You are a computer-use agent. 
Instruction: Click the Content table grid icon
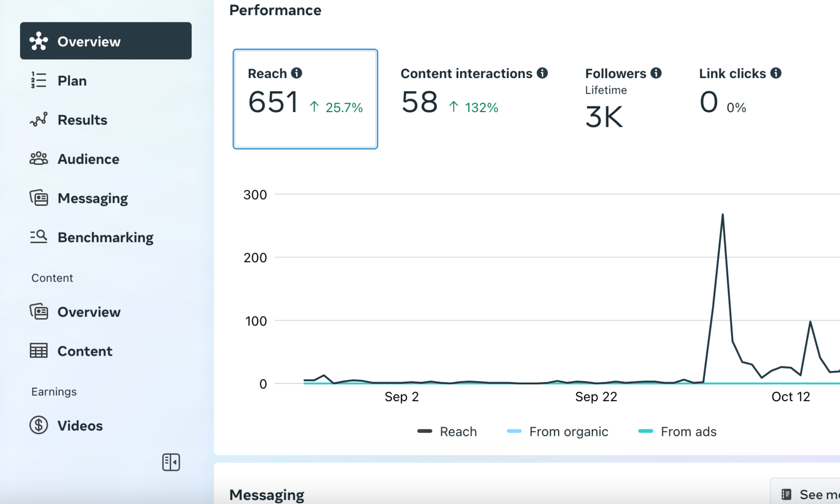[x=39, y=351]
